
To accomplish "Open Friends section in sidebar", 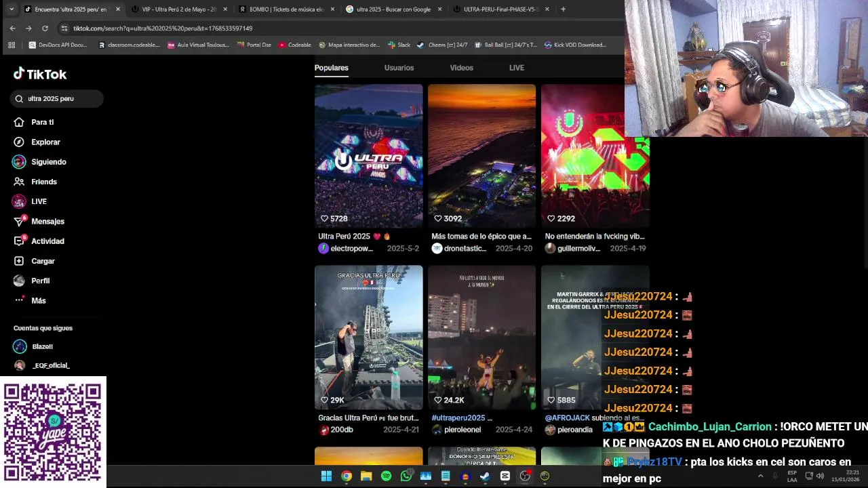I will [x=35, y=182].
